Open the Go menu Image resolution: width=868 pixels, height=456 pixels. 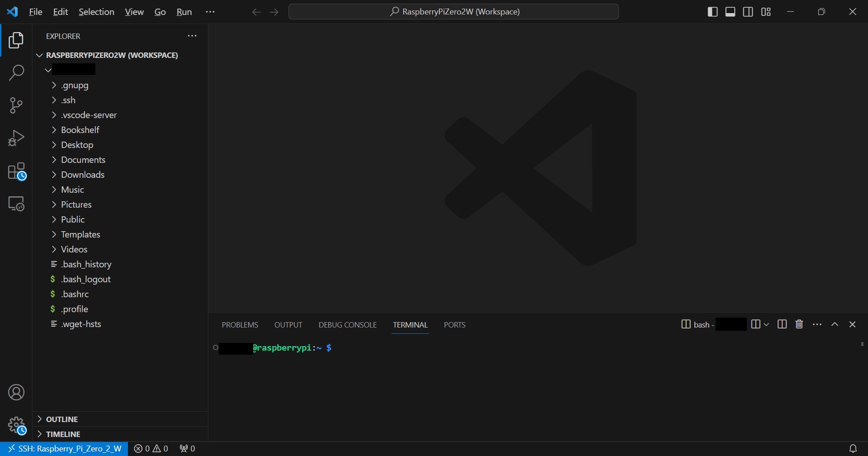pyautogui.click(x=160, y=12)
